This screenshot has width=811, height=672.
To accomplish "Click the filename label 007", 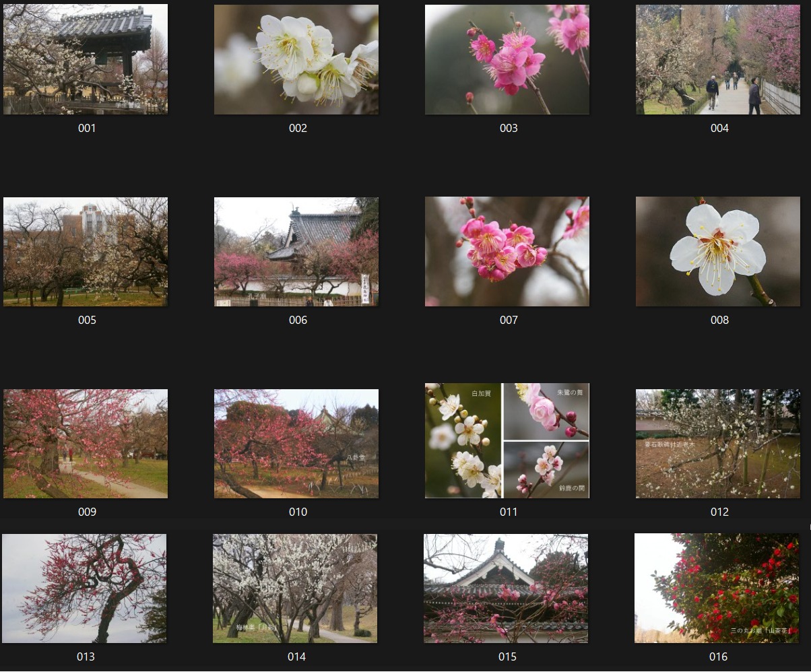I will [x=509, y=320].
